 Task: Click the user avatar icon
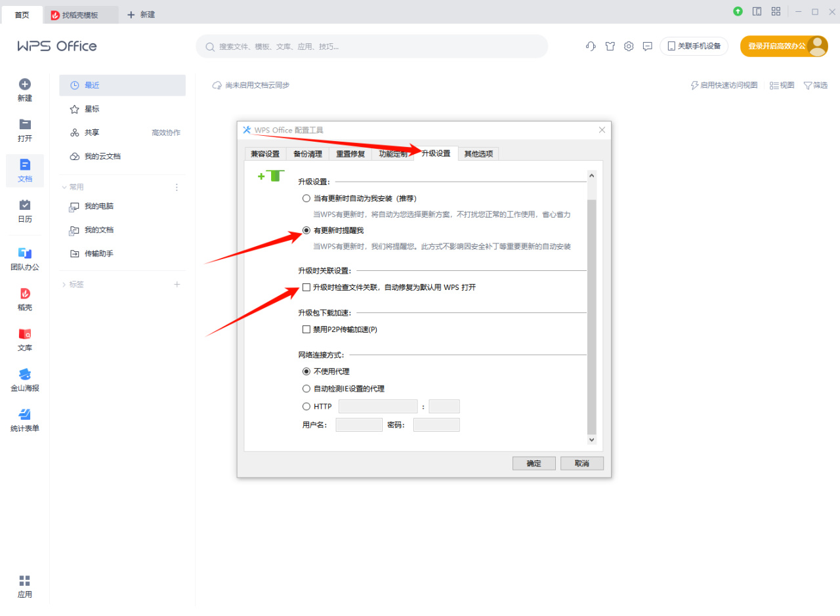point(818,46)
